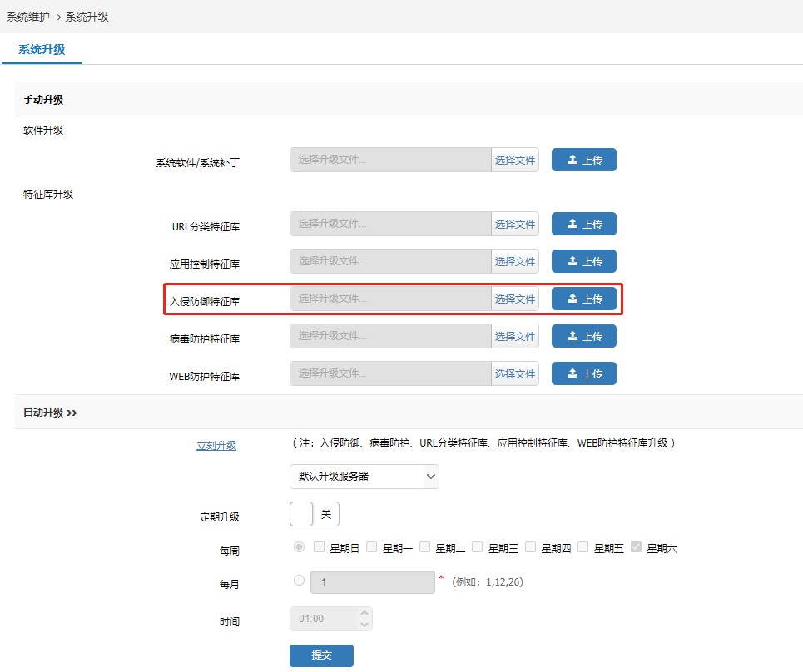Open 系统维护 in the breadcrumb

pyautogui.click(x=27, y=17)
